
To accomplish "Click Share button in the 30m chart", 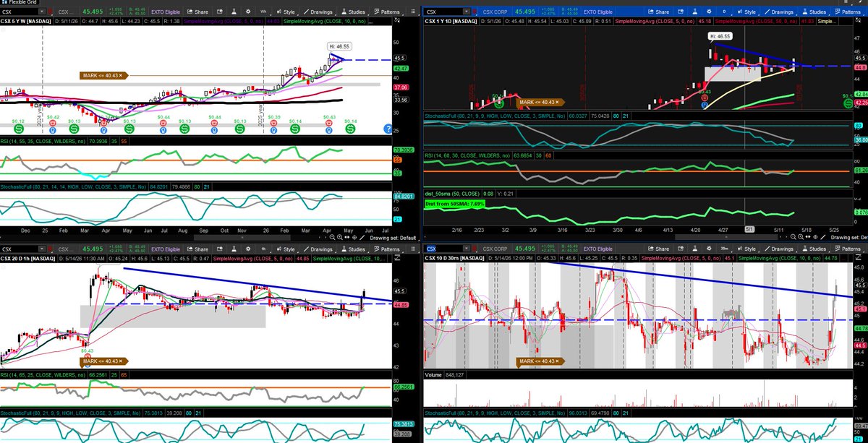I will [x=658, y=249].
